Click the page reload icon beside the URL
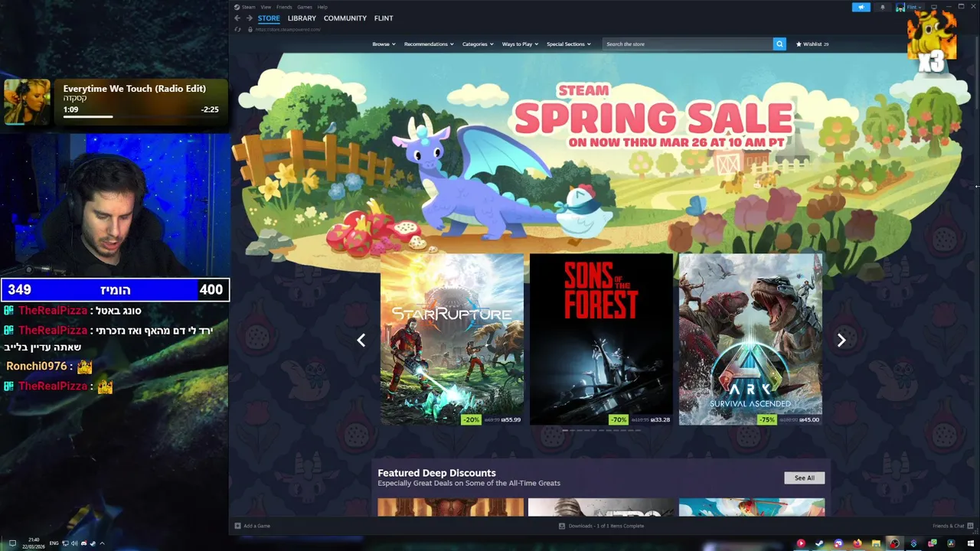 238,29
